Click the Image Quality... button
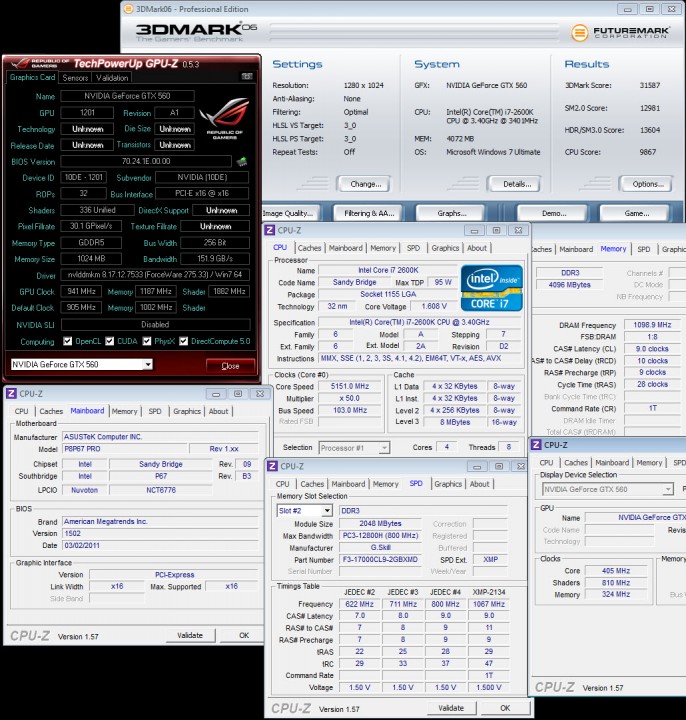Screen dimensions: 686x720 (289, 213)
